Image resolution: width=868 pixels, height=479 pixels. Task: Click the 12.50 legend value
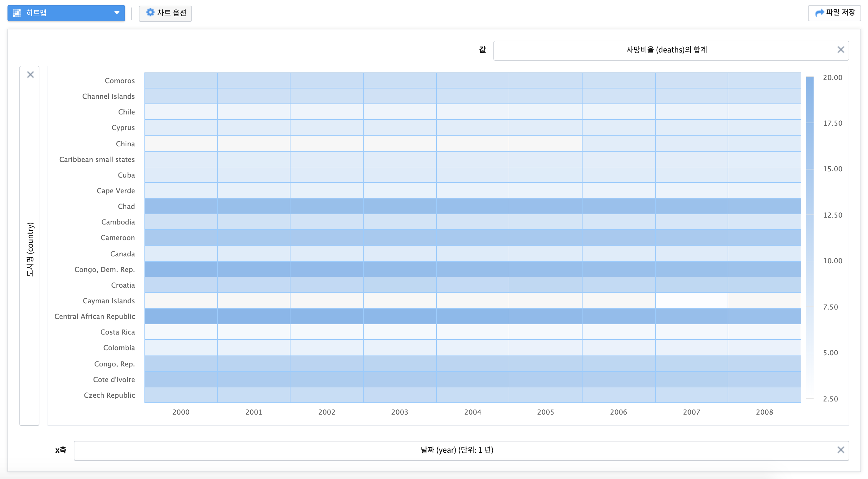(x=833, y=215)
